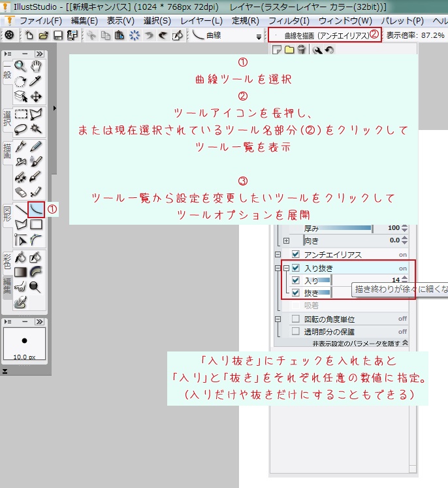The width and height of the screenshot is (448, 488).
Task: Select the Hand pan tool
Action: point(36,66)
